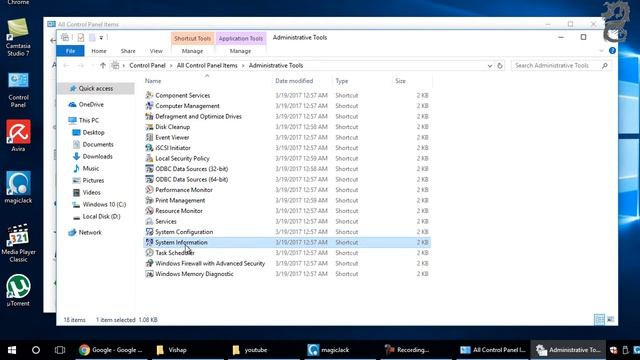Go to All Control Panel Items breadcrumb
This screenshot has width=640, height=360.
pyautogui.click(x=207, y=65)
